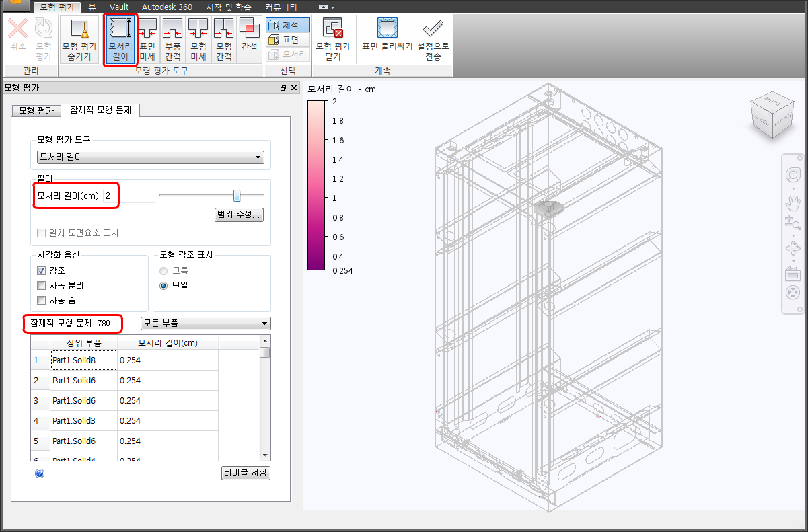Image resolution: width=808 pixels, height=532 pixels.
Task: Click the 모형 평가 숨기기 ribbon icon
Action: point(79,40)
